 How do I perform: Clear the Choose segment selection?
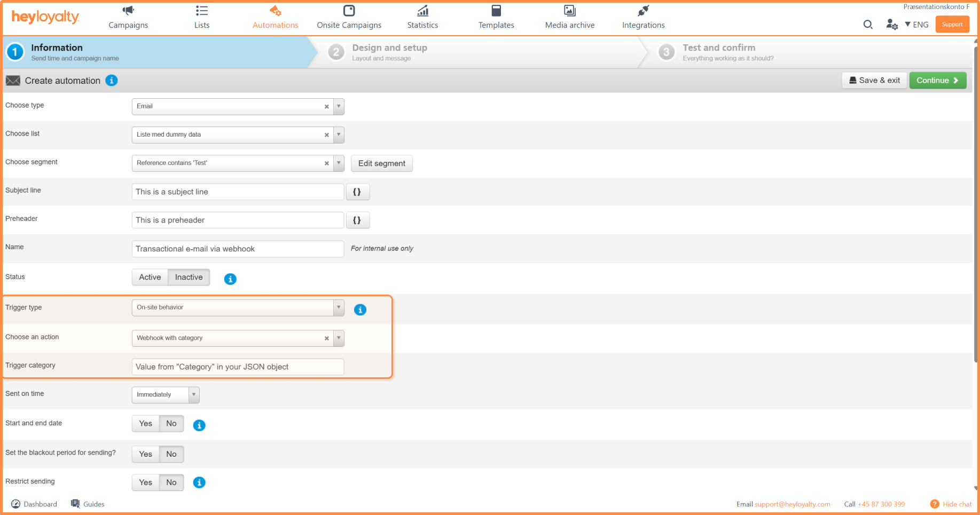pyautogui.click(x=326, y=163)
